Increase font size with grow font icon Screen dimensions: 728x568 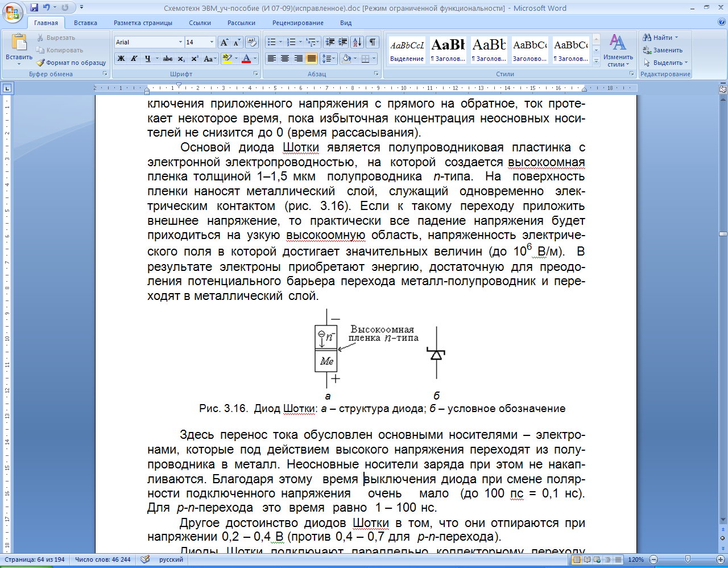pos(224,42)
